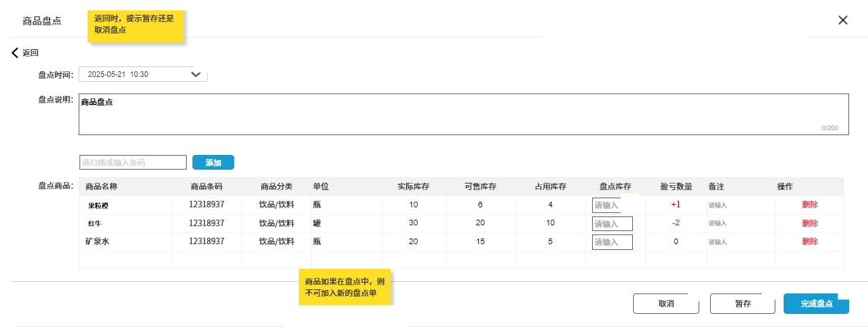Screen dimensions: 868x327
Task: Focus the 盘点说明 text area
Action: 464,114
